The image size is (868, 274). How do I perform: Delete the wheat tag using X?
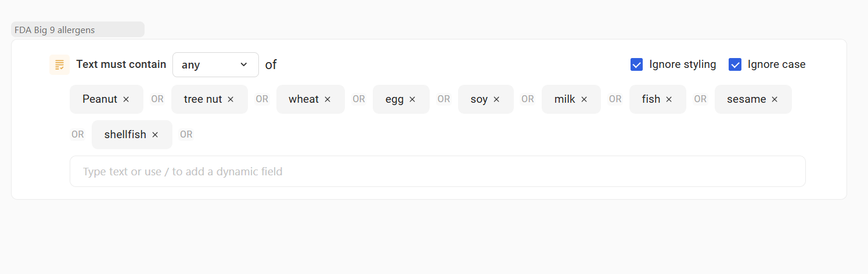(327, 99)
